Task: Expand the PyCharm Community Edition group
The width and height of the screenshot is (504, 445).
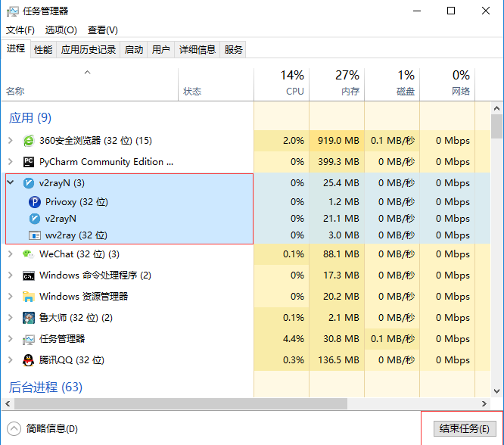Action: pos(11,162)
